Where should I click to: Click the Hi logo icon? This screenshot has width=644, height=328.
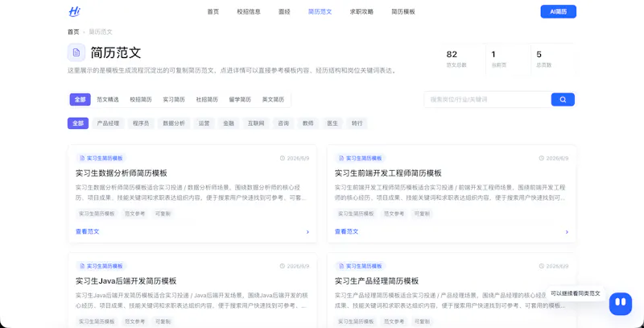pos(74,11)
